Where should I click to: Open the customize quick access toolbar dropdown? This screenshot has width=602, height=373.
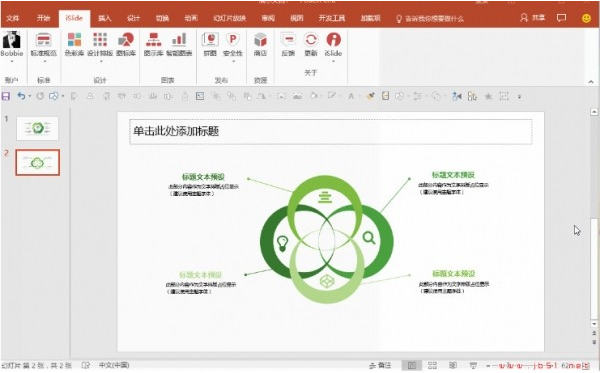coord(519,96)
